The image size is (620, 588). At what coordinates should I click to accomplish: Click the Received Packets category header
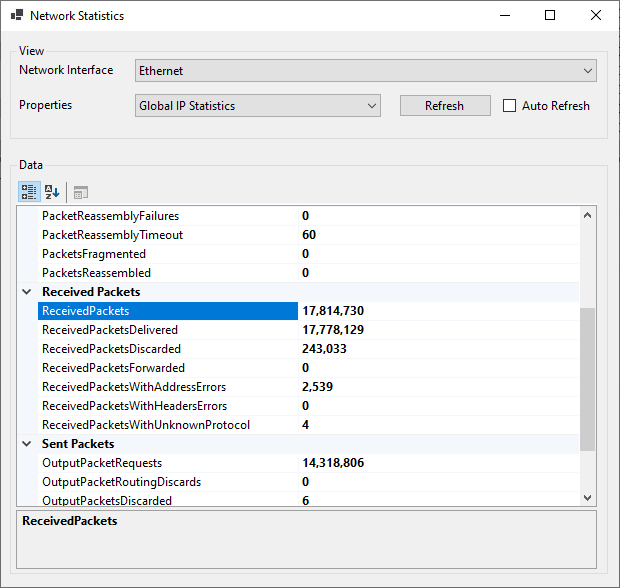(91, 292)
